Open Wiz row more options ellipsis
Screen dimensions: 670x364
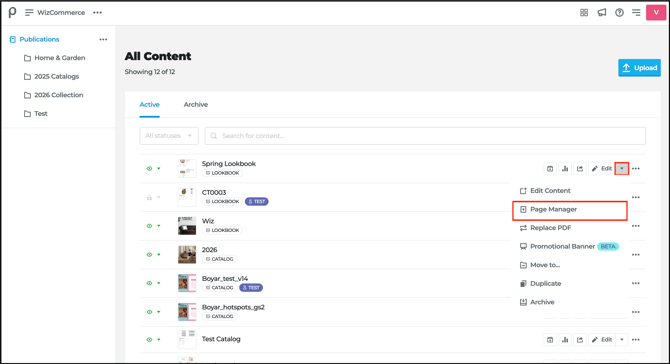[636, 226]
